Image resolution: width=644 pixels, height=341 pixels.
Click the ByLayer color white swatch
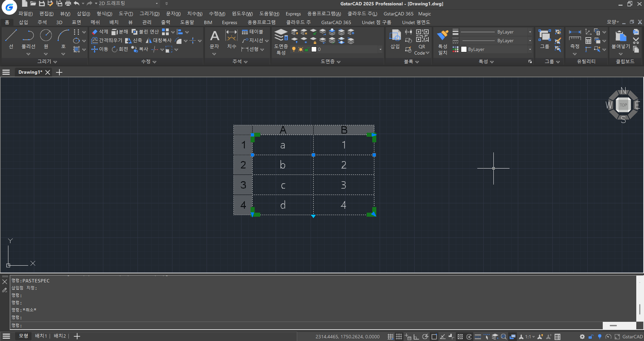(x=464, y=49)
